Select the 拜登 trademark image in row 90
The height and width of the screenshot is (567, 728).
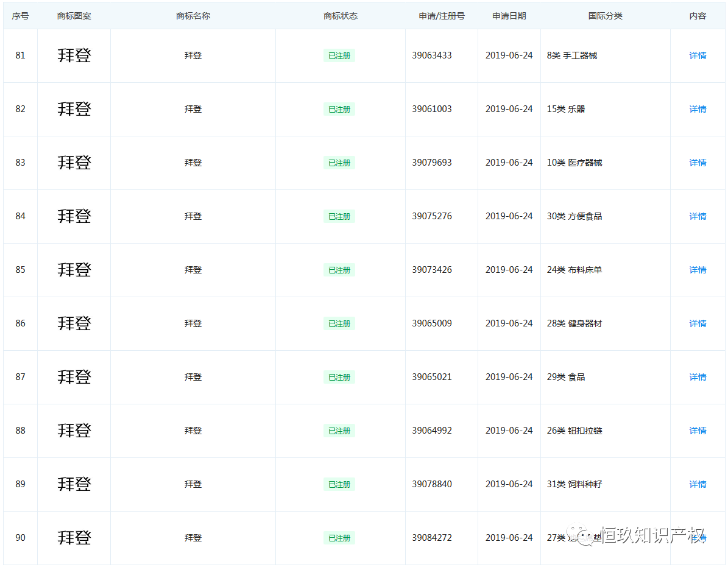click(74, 538)
